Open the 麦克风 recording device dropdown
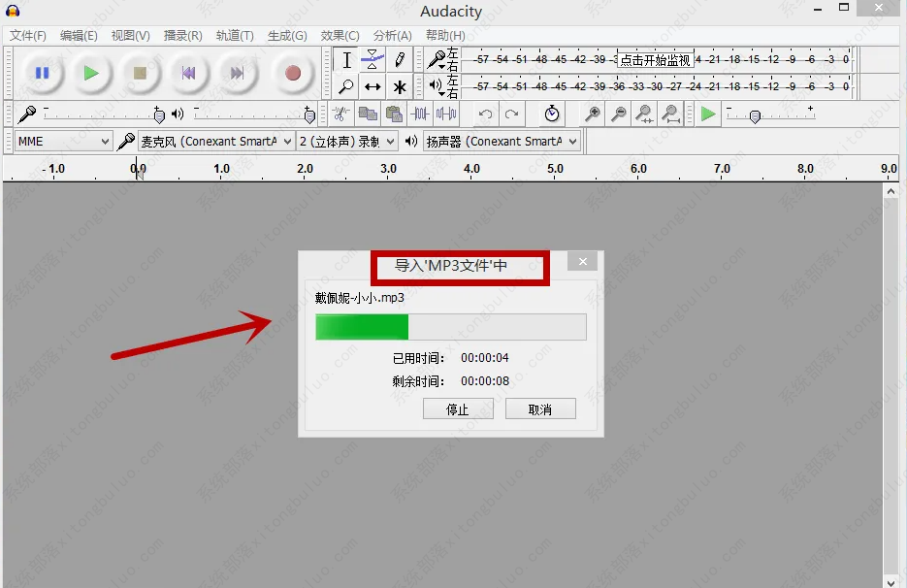Viewport: 907px width, 588px height. click(215, 142)
